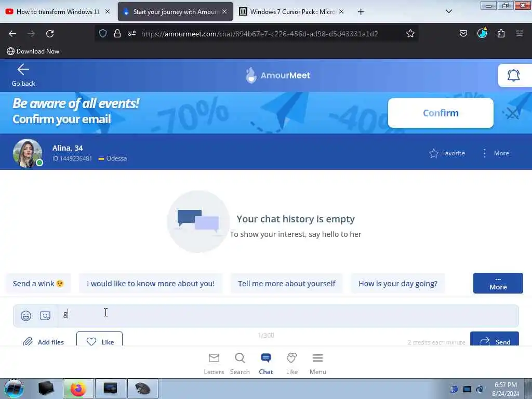The height and width of the screenshot is (399, 532).
Task: Click the mouse app taskbar icon
Action: [x=142, y=389]
